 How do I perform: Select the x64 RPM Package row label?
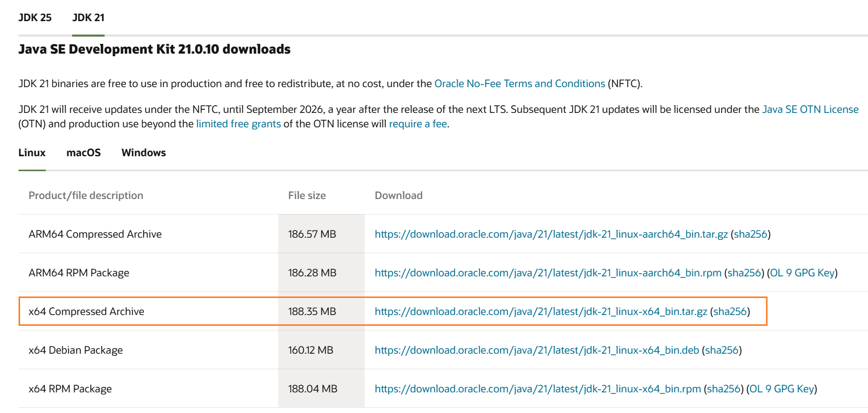coord(70,389)
